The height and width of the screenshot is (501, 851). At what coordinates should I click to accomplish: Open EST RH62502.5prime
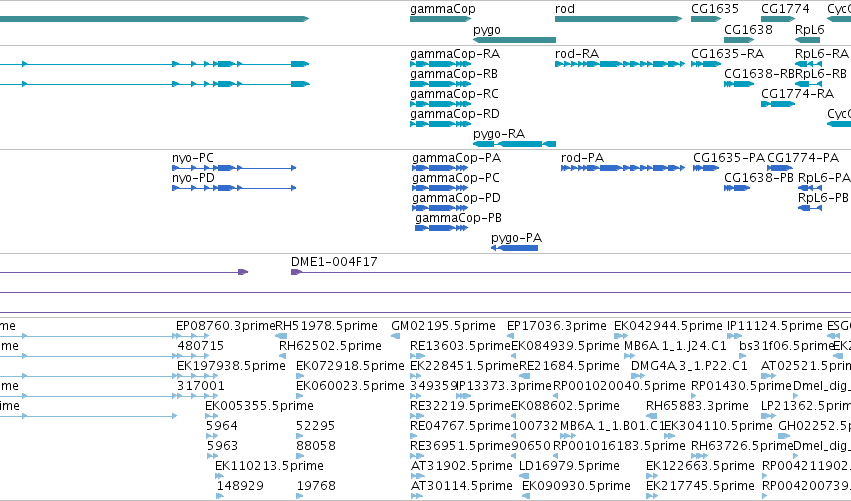coord(330,346)
